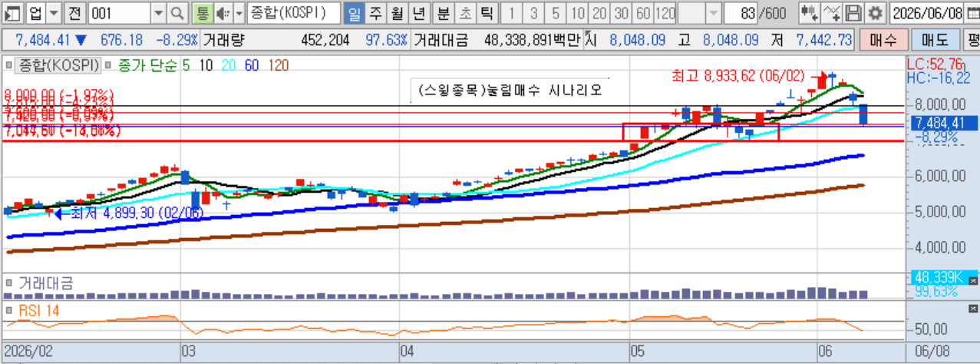980x364 pixels.
Task: Click the 최저 4,899.30 low label
Action: pos(137,213)
